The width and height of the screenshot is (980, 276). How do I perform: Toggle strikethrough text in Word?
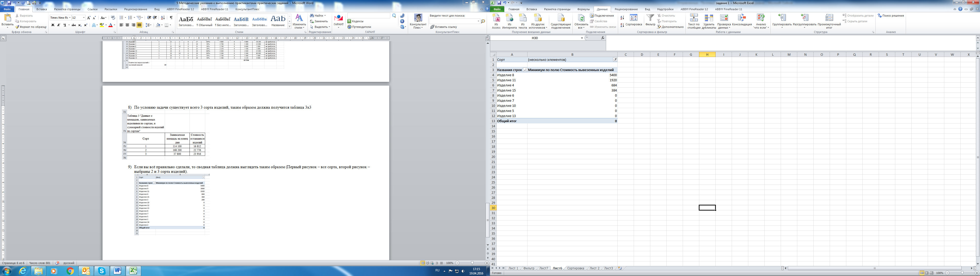pyautogui.click(x=74, y=25)
